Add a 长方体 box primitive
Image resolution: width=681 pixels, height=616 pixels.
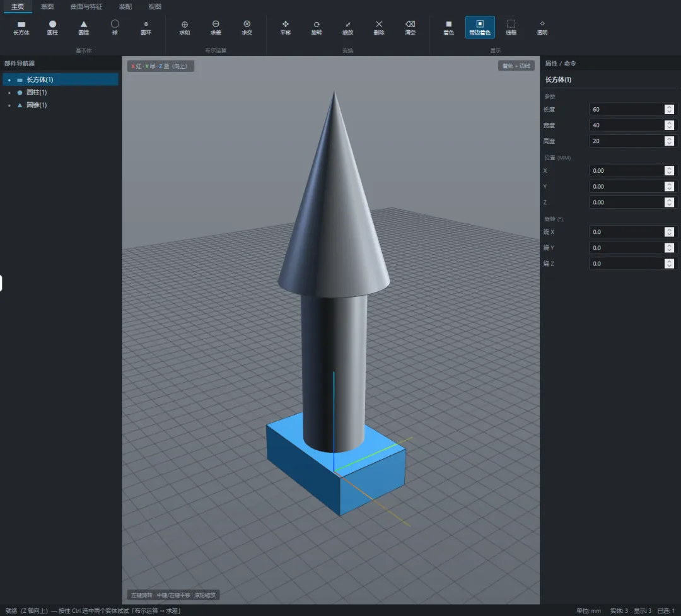(x=21, y=27)
